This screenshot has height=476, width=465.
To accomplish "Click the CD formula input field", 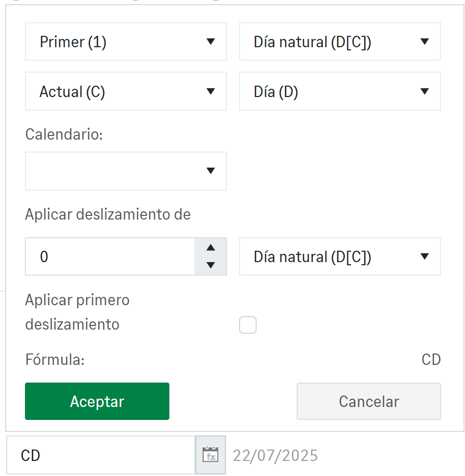I will coord(101,455).
